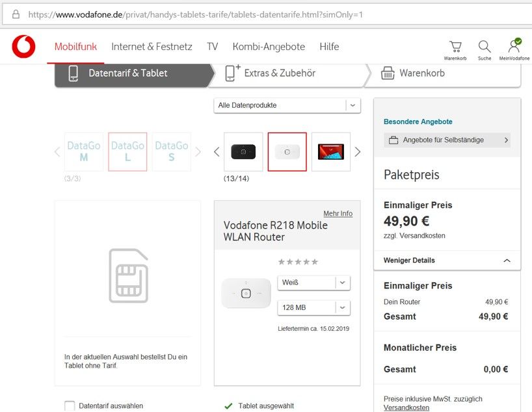Viewport: 532px width, 412px height.
Task: Click the five-star rating of the router
Action: point(298,261)
